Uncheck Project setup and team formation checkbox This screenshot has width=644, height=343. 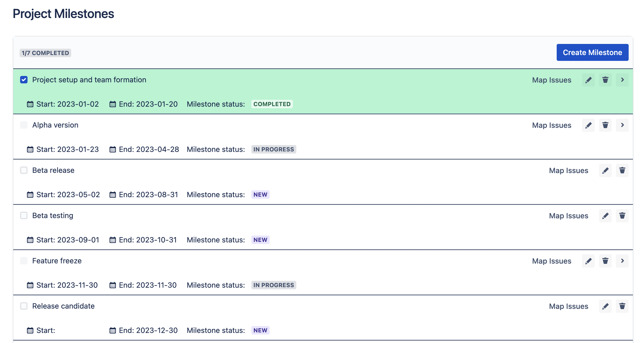point(24,80)
